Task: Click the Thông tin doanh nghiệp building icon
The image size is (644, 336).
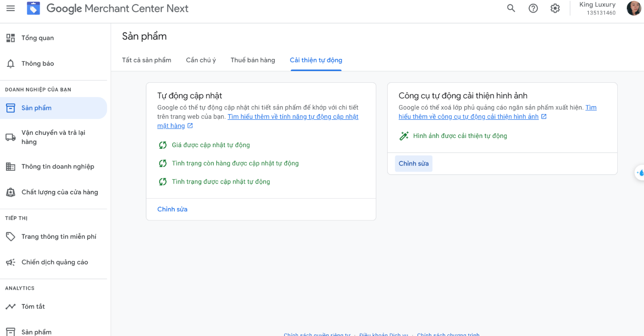Action: tap(11, 167)
